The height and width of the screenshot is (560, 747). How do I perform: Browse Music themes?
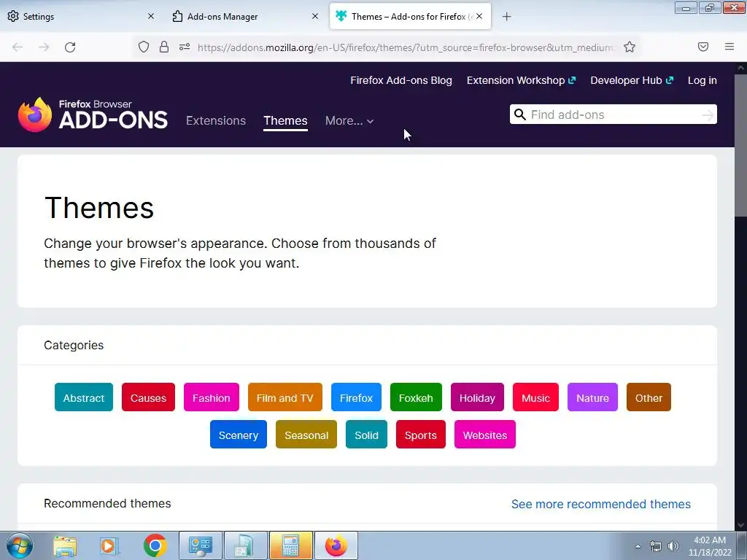(535, 397)
